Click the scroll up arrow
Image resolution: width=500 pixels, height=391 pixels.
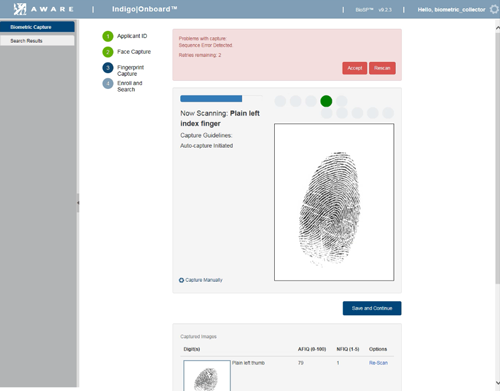click(497, 28)
